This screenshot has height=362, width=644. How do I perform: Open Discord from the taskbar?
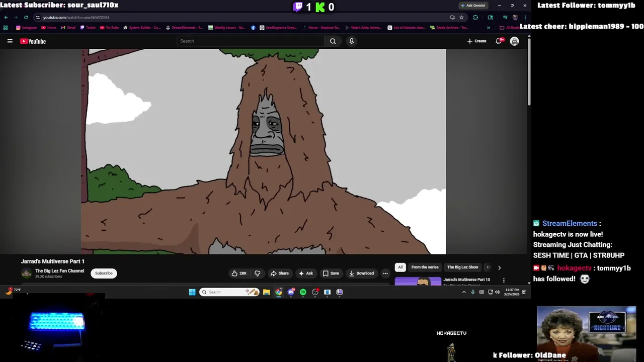(291, 292)
